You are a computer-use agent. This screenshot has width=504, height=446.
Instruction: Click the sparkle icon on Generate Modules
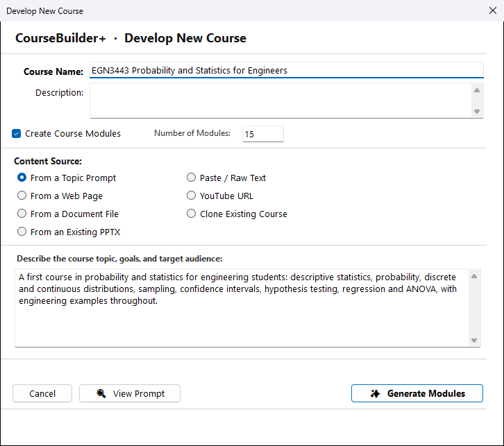click(x=375, y=393)
